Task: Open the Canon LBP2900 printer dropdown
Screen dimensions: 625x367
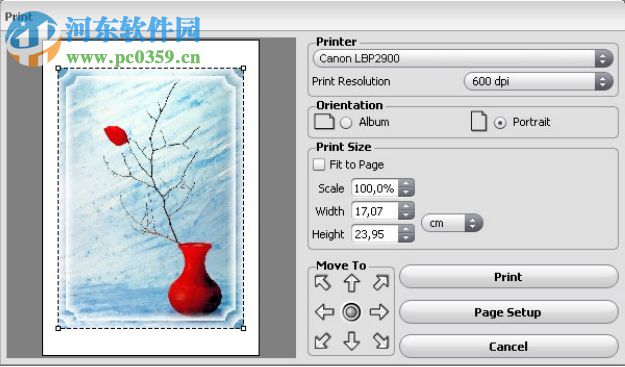Action: [x=463, y=59]
